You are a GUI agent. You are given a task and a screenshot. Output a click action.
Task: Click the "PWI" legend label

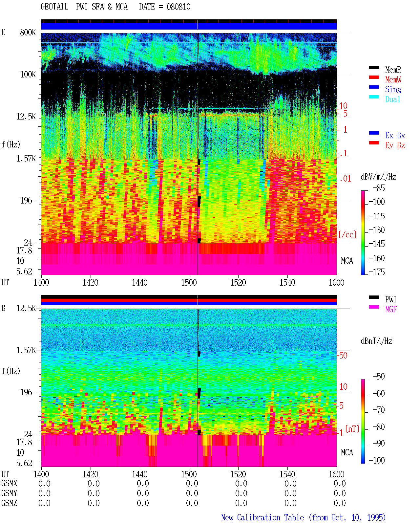point(391,299)
